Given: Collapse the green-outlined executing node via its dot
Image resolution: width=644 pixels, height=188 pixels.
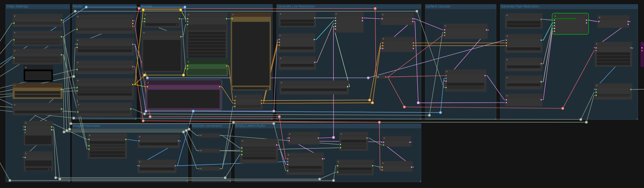Looking at the screenshot, I should tap(555, 16).
